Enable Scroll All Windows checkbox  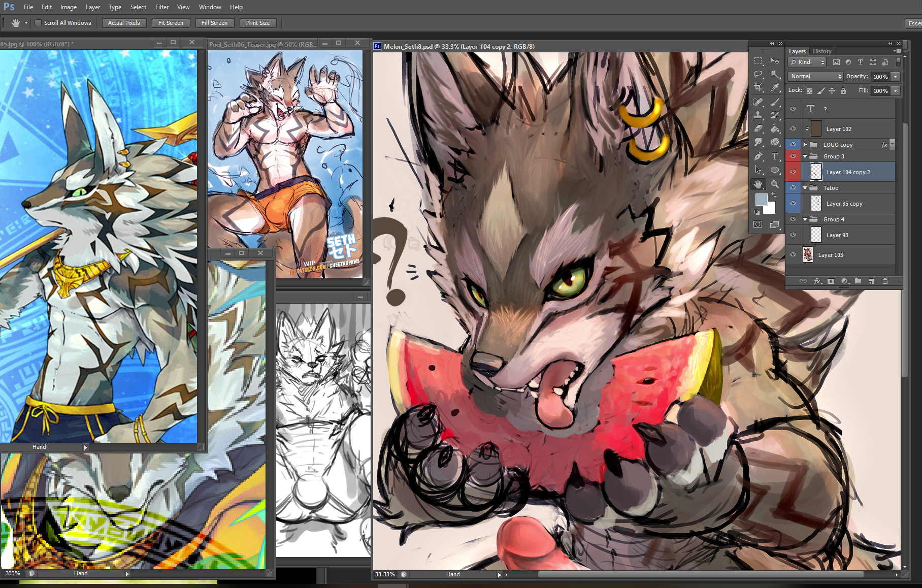point(38,23)
